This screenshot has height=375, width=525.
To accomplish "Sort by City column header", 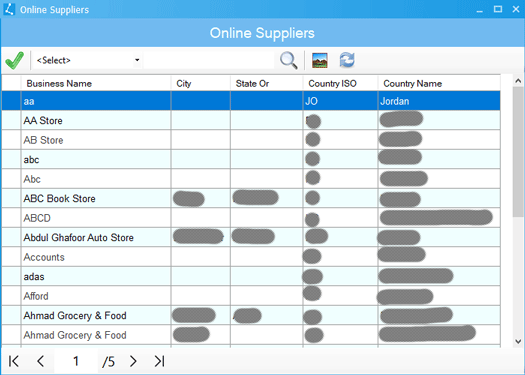I will click(x=201, y=83).
